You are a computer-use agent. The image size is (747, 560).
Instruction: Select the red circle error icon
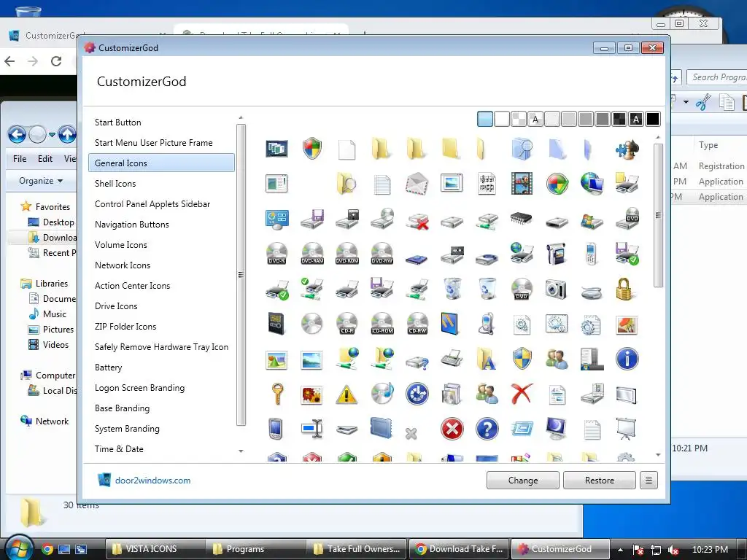(x=452, y=429)
